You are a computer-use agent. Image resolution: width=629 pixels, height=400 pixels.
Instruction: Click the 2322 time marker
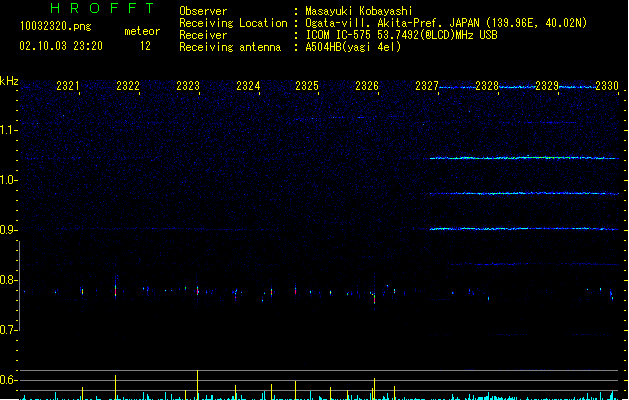pyautogui.click(x=128, y=86)
